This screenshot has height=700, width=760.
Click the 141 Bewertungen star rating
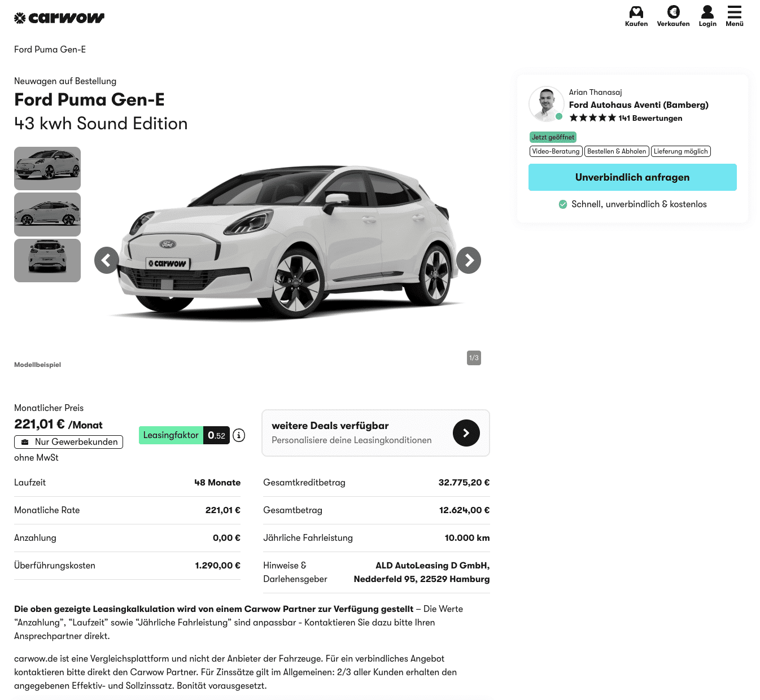click(626, 118)
